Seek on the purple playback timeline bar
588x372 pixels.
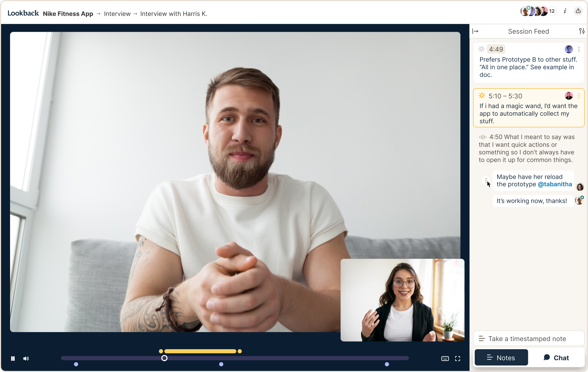click(235, 358)
